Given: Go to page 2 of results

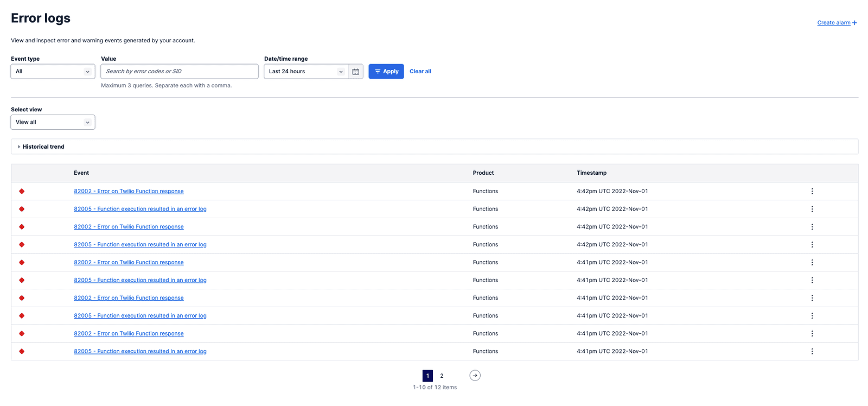Looking at the screenshot, I should (442, 376).
